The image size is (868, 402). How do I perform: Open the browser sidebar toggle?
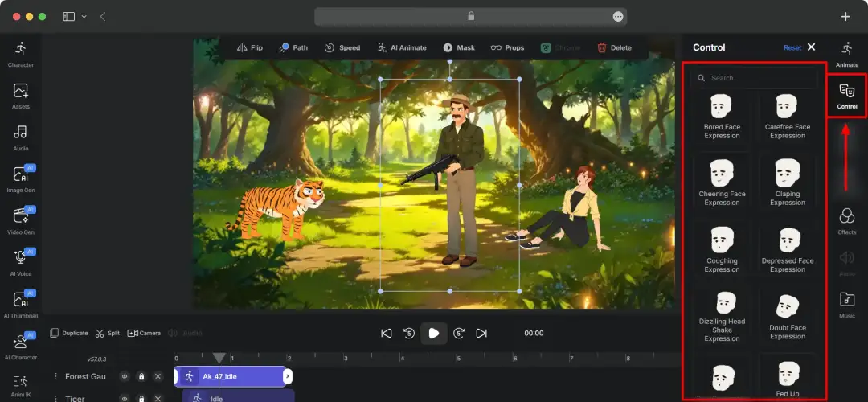coord(68,17)
